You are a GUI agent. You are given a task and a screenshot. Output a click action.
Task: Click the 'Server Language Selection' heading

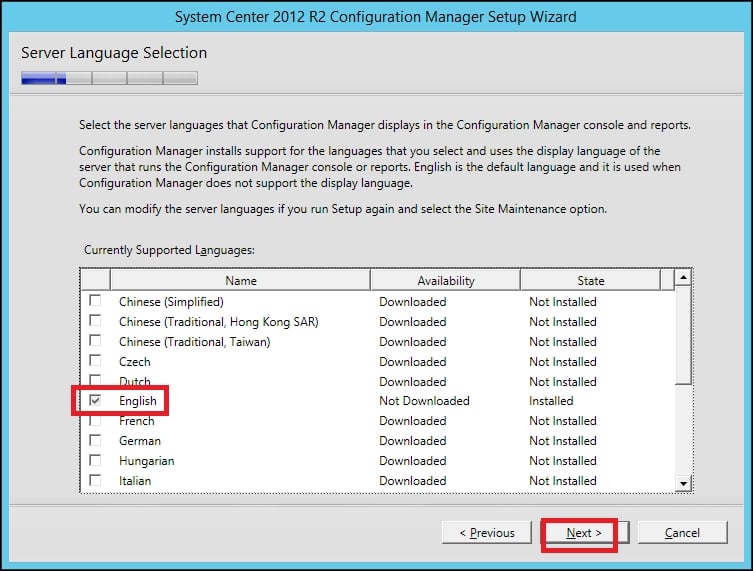[114, 53]
